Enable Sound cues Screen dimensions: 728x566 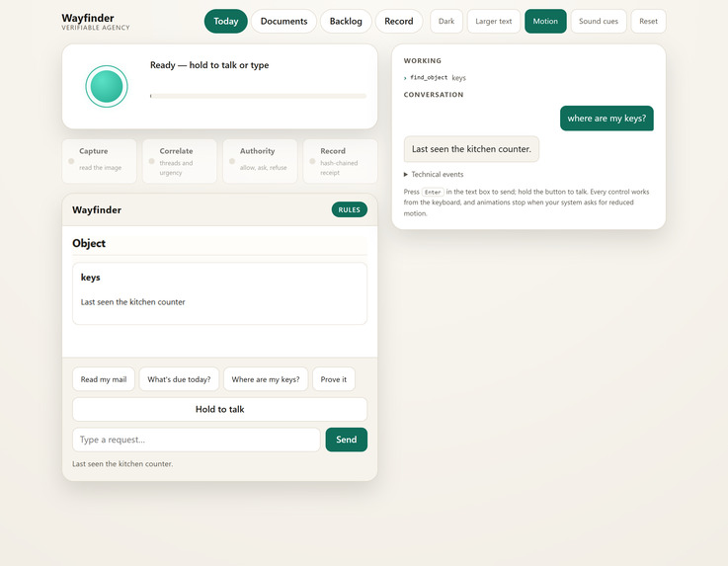pyautogui.click(x=599, y=22)
